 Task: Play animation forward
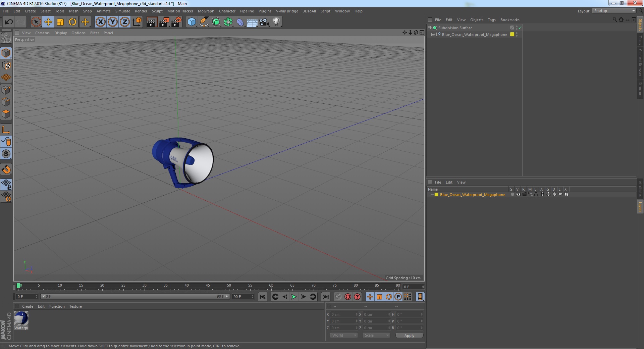(x=294, y=297)
